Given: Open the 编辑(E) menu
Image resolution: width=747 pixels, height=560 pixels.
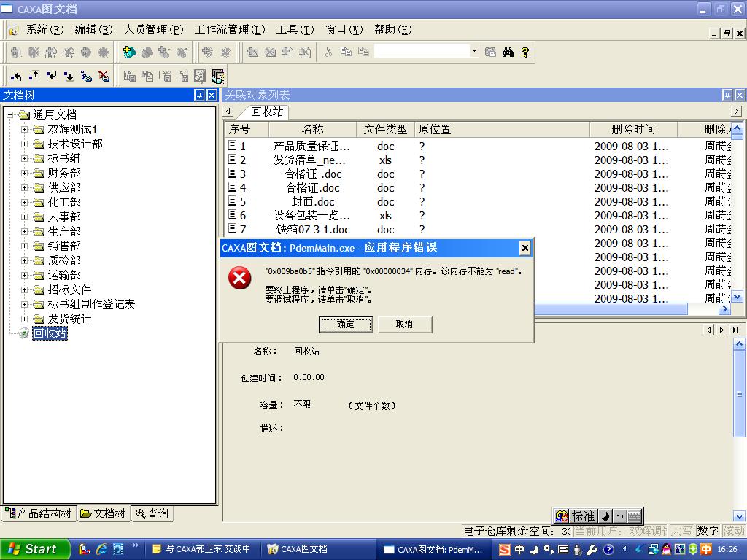Looking at the screenshot, I should 93,29.
